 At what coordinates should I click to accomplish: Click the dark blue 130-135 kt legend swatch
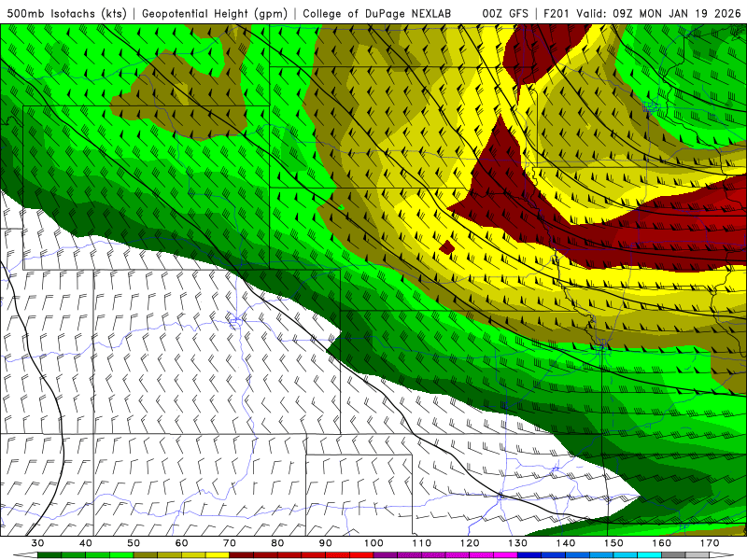529,555
